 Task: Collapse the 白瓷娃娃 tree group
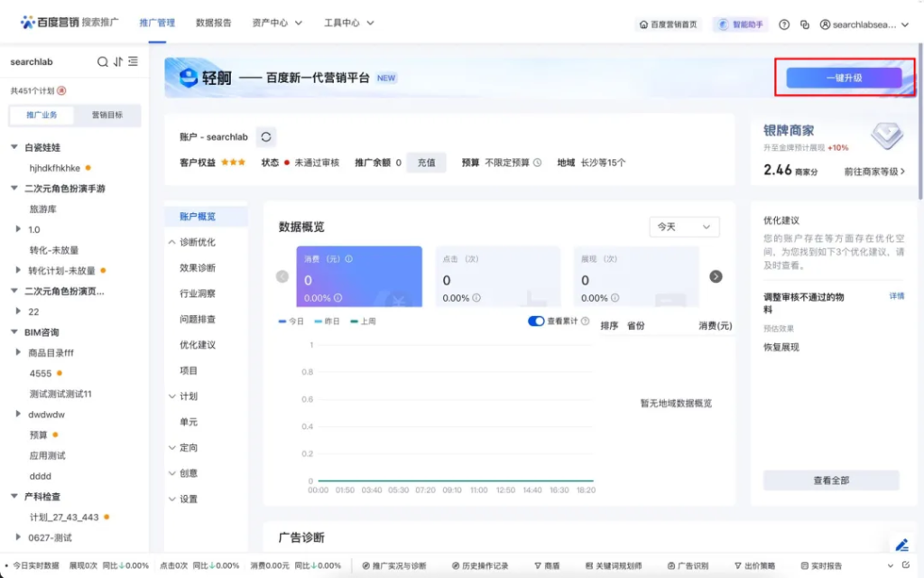14,147
